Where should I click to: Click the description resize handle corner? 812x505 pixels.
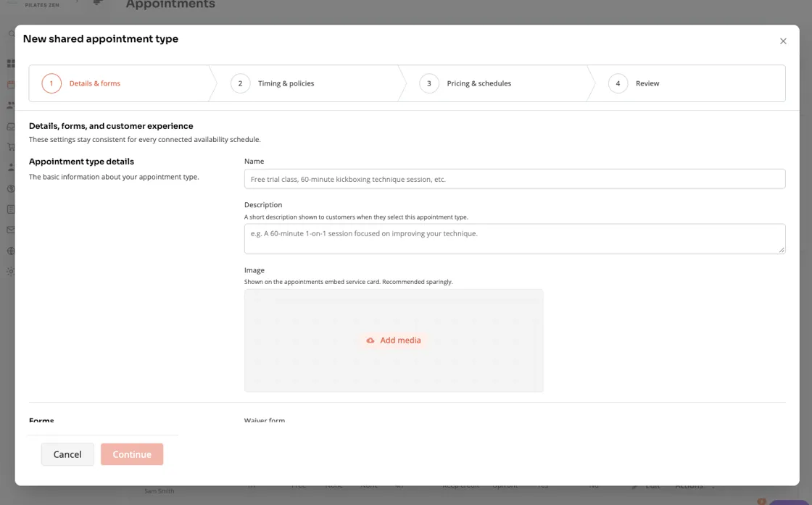782,250
